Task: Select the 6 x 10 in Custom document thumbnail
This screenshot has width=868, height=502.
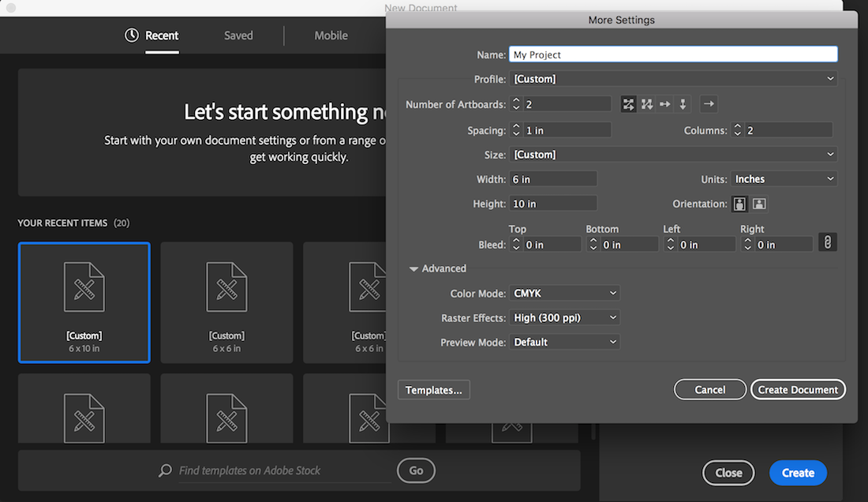Action: pyautogui.click(x=84, y=302)
